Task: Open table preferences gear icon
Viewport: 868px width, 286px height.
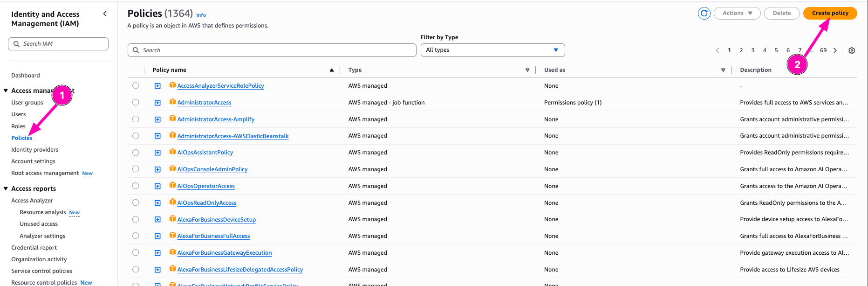Action: click(x=851, y=50)
